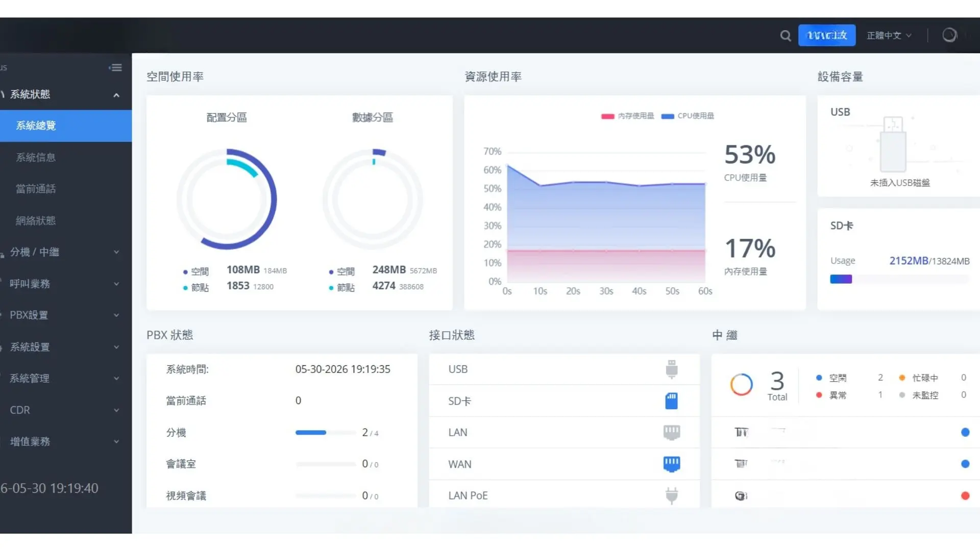The image size is (980, 551).
Task: Click the USB plug icon in 接口狀態
Action: pyautogui.click(x=671, y=369)
